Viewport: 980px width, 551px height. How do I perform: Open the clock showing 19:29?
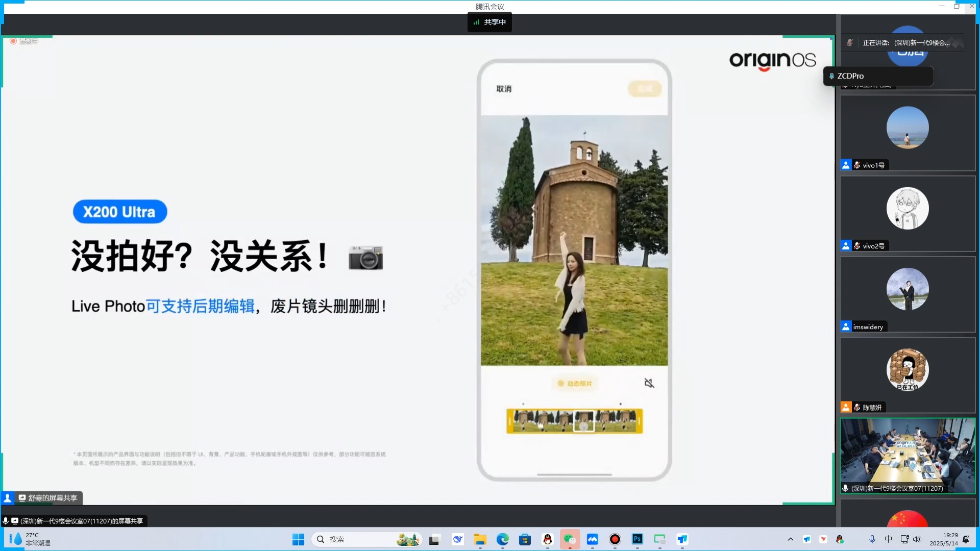[x=944, y=539]
